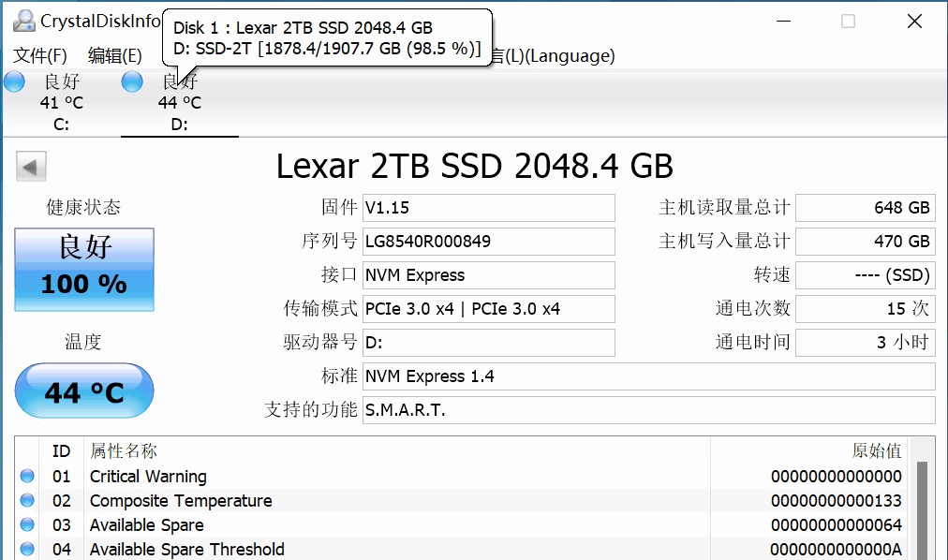Image resolution: width=948 pixels, height=560 pixels.
Task: Click raw value 0000000000133
Action: point(837,501)
